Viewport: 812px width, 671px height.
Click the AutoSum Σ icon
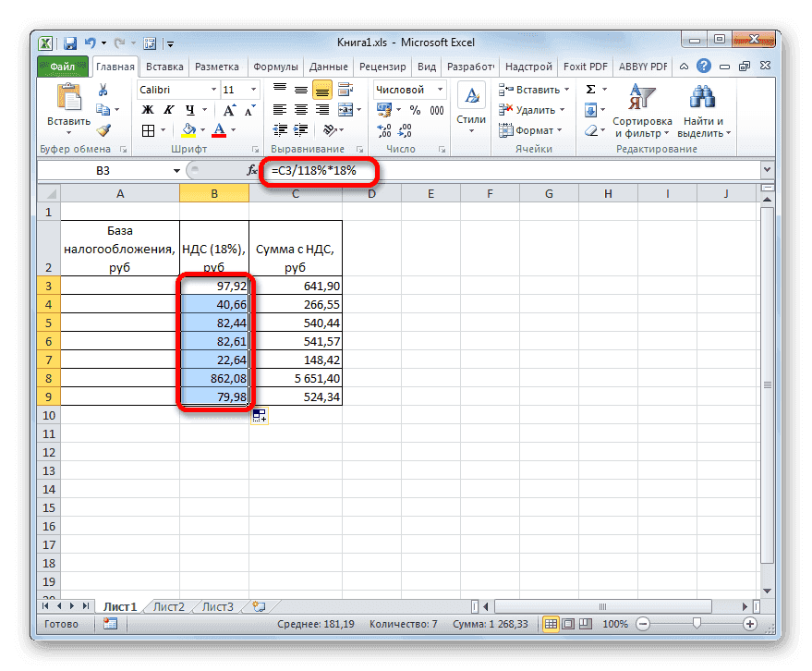[x=588, y=89]
